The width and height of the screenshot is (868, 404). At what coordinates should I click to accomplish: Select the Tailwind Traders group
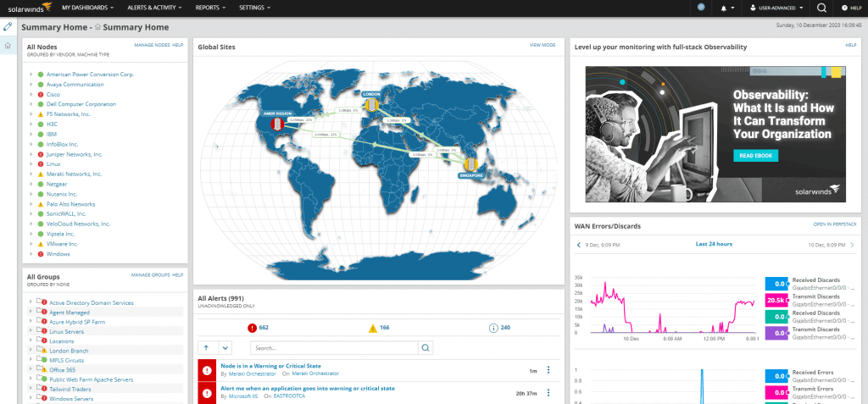[x=70, y=389]
